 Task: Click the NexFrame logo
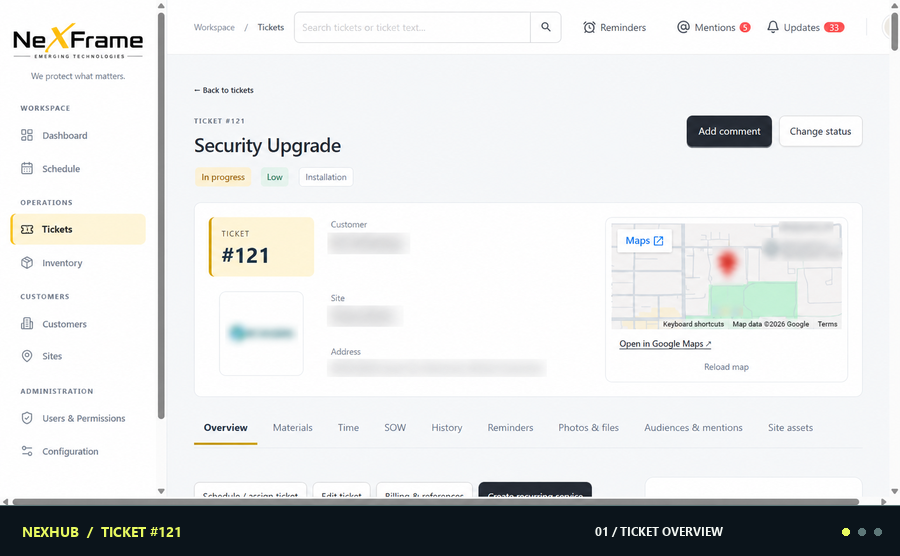tap(78, 41)
